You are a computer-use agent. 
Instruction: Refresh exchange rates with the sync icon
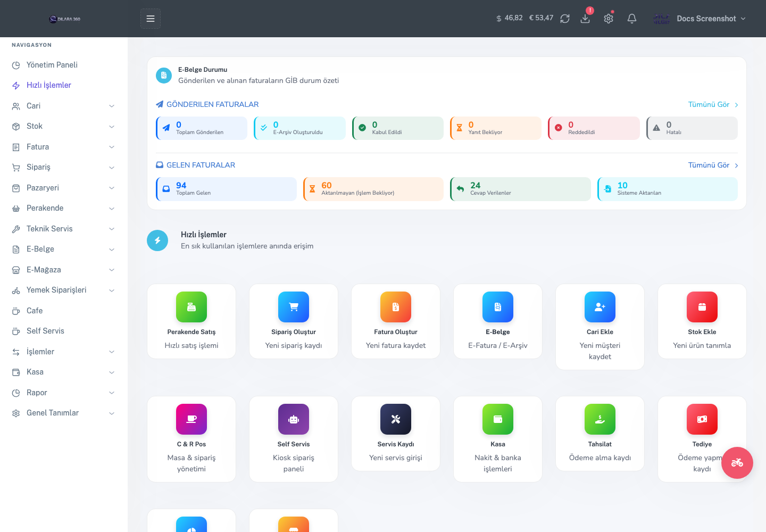565,19
